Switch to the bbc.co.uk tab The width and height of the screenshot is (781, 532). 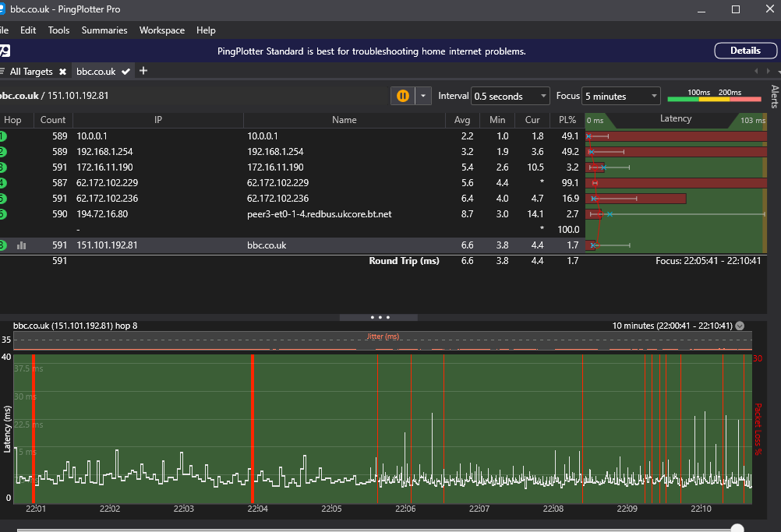pos(96,72)
